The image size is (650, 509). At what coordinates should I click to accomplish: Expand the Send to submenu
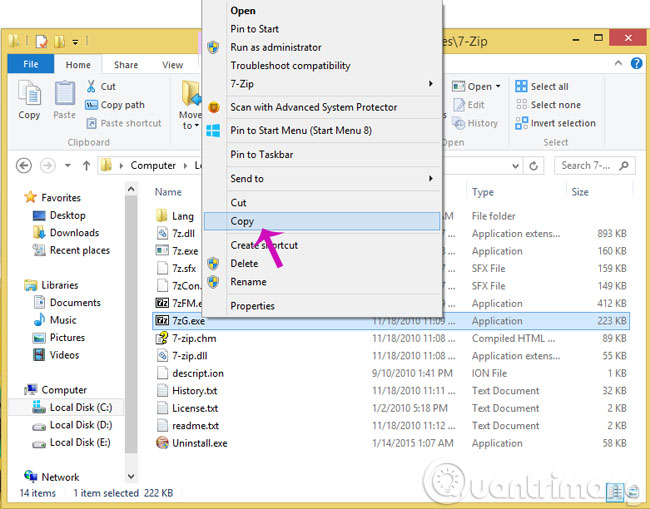[x=431, y=178]
